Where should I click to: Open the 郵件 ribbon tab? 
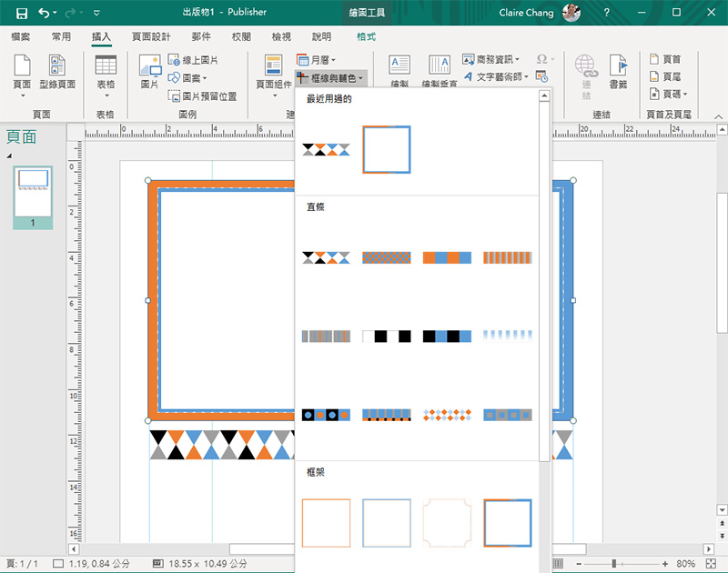coord(201,36)
